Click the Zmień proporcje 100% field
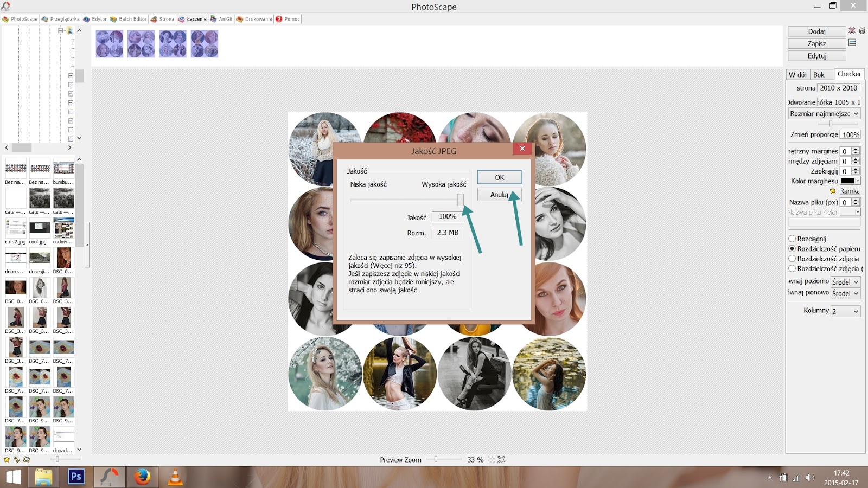 [850, 134]
